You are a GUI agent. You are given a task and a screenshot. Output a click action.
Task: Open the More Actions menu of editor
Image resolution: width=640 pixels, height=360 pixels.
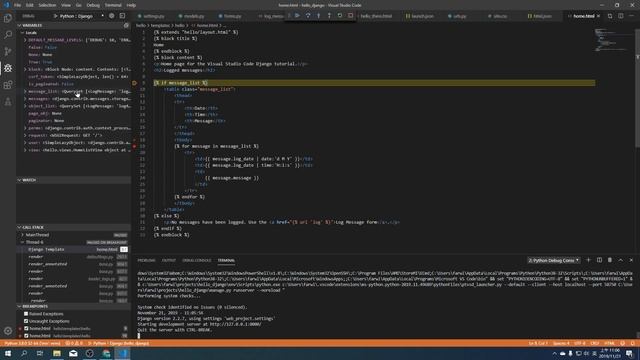[631, 16]
